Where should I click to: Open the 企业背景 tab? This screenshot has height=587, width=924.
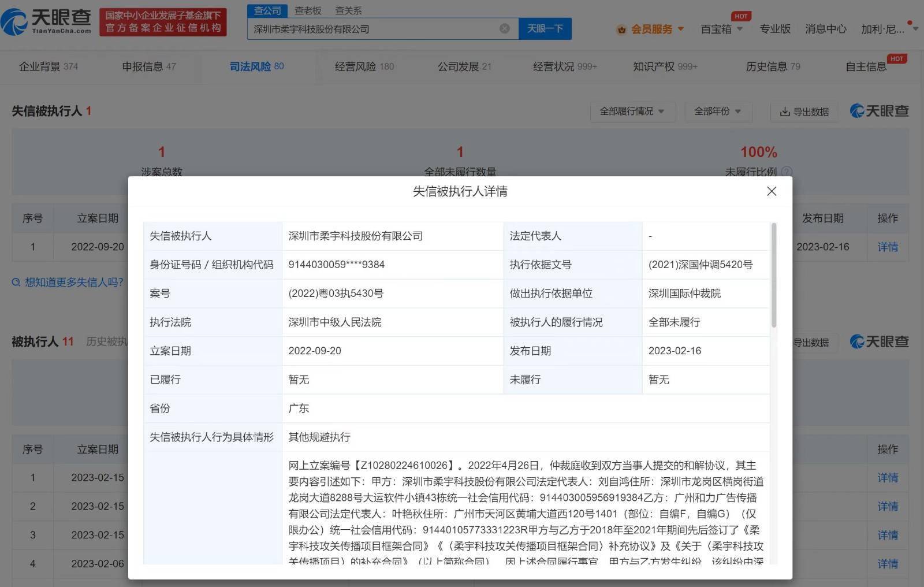[x=49, y=66]
